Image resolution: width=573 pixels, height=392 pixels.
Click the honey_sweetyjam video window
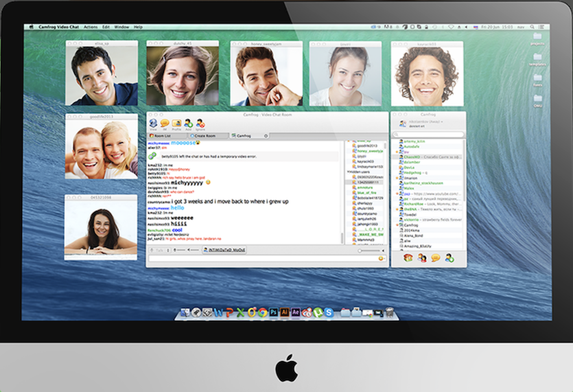[x=266, y=73]
